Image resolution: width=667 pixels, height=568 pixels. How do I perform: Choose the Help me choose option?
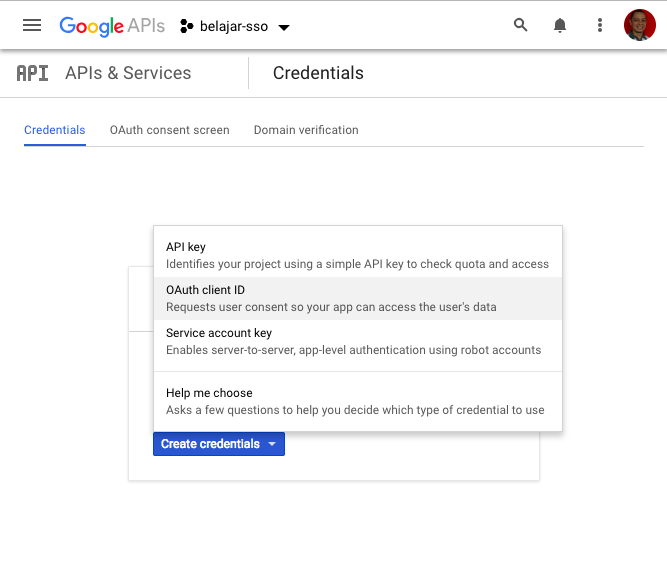(358, 401)
